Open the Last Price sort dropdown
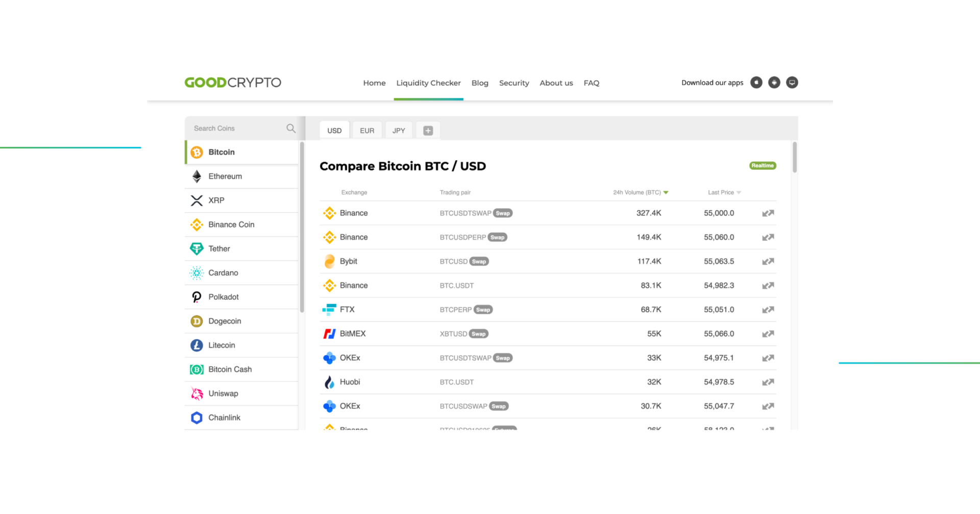Viewport: 980px width, 514px height. [738, 192]
